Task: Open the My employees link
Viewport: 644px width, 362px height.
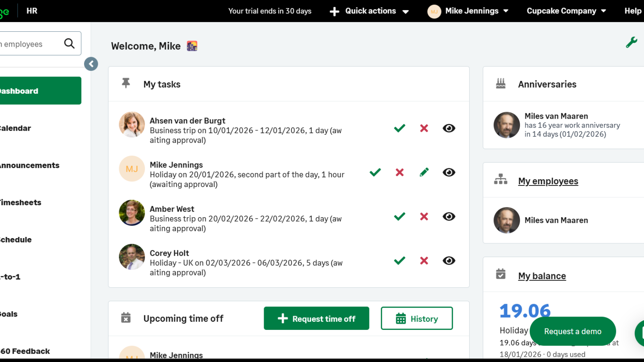Action: 548,181
